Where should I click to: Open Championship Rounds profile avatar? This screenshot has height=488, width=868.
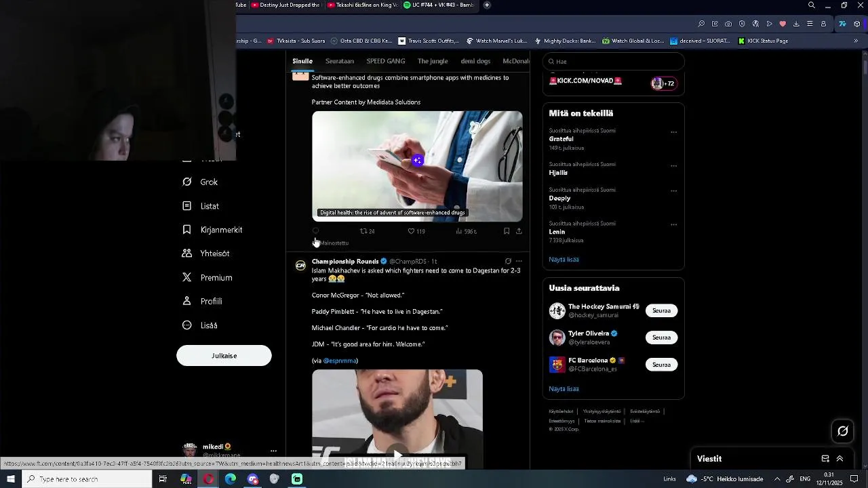point(300,265)
